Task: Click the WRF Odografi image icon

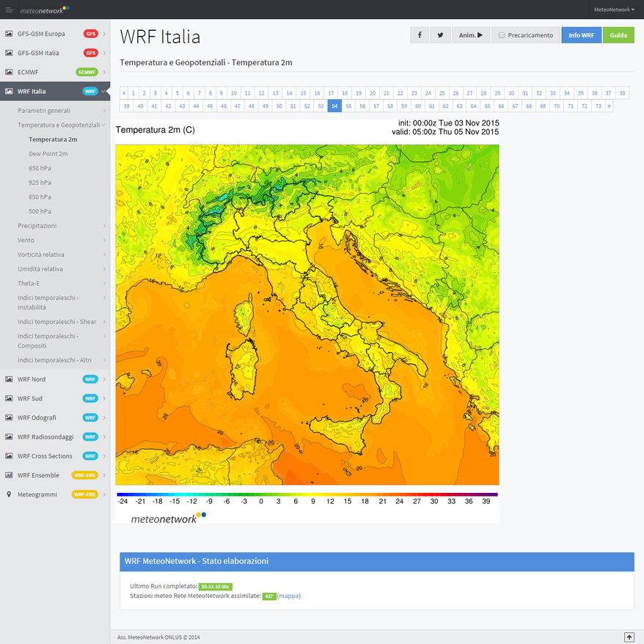Action: [x=9, y=417]
